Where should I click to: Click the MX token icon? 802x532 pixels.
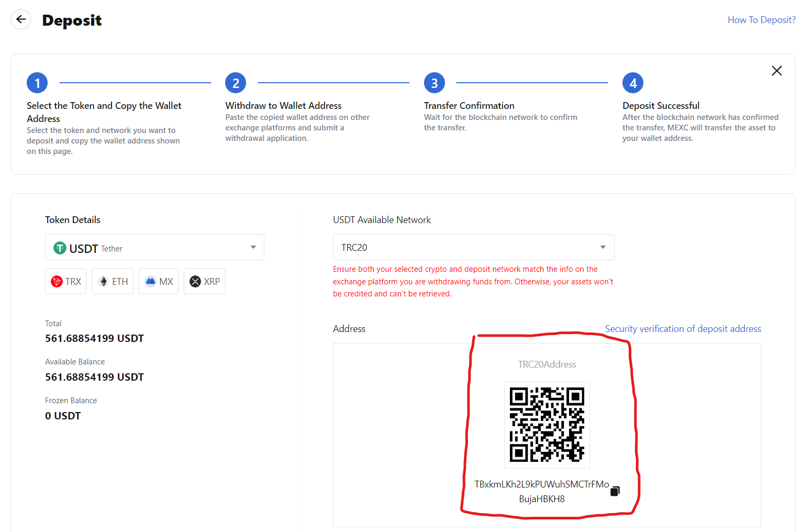pos(149,281)
